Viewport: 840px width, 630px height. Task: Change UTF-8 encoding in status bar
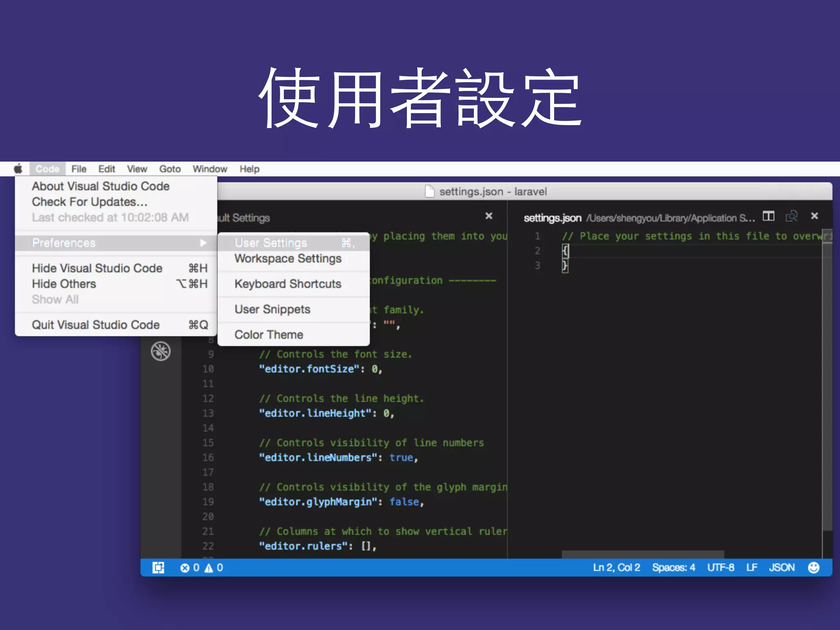[x=721, y=567]
